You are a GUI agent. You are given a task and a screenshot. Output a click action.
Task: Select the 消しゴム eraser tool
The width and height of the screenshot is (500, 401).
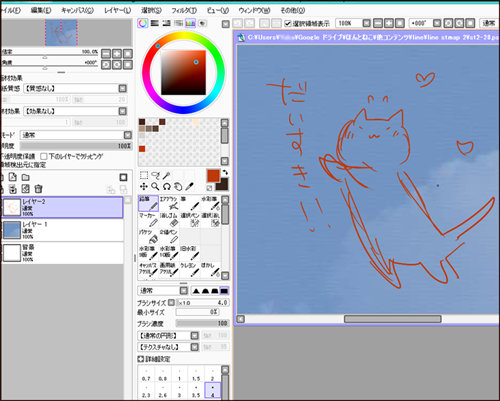[169, 220]
